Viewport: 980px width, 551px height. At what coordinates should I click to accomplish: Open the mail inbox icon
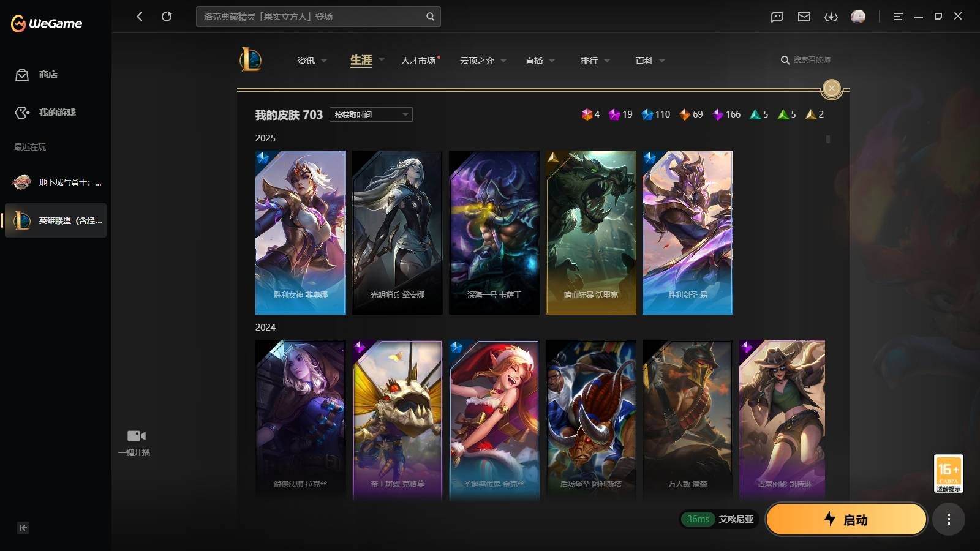coord(804,17)
